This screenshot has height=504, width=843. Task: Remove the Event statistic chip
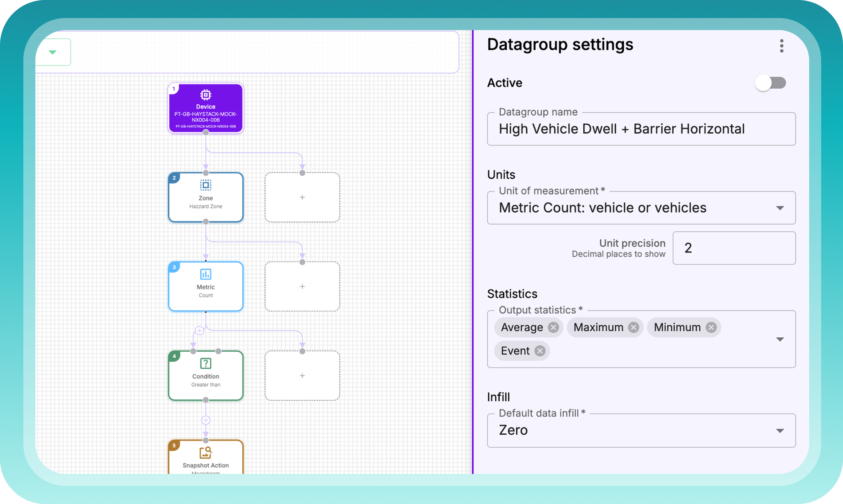coord(540,351)
